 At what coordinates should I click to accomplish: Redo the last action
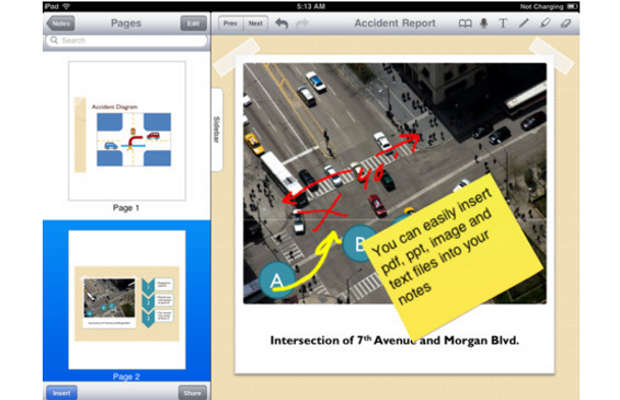click(302, 24)
